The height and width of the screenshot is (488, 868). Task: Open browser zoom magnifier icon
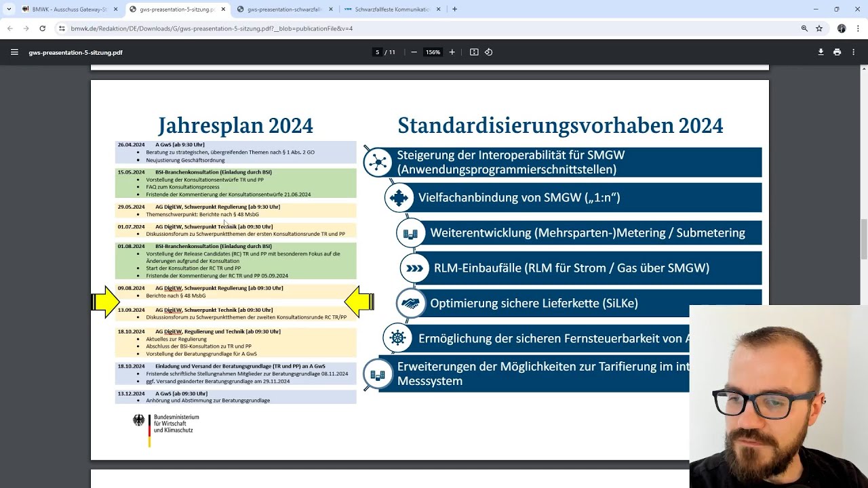[804, 28]
